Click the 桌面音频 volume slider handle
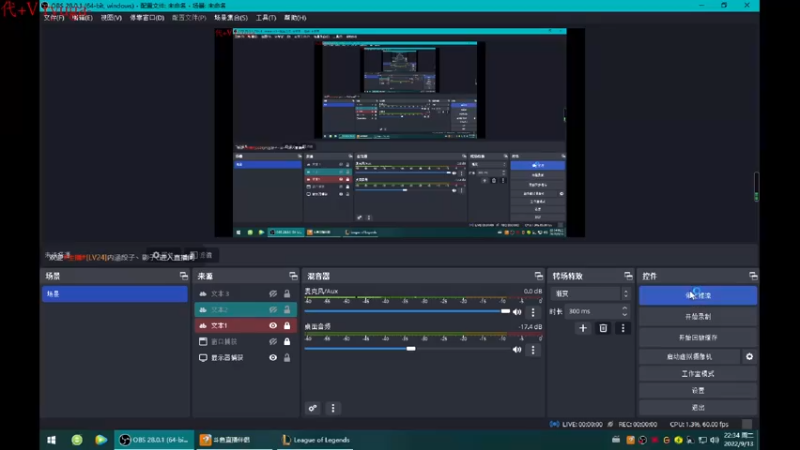The image size is (800, 450). click(x=411, y=348)
